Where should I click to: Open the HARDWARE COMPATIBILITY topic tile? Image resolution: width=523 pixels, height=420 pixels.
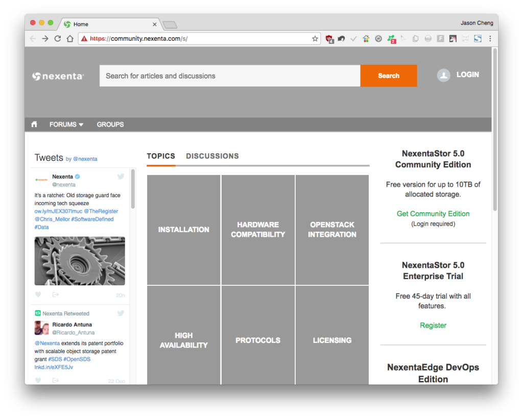(258, 230)
